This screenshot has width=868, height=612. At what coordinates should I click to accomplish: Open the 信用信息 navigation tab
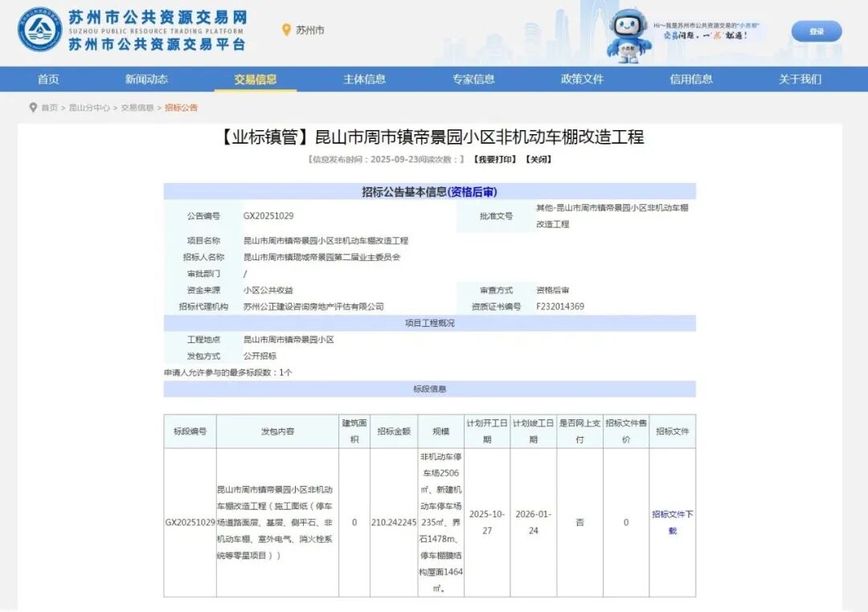(691, 80)
